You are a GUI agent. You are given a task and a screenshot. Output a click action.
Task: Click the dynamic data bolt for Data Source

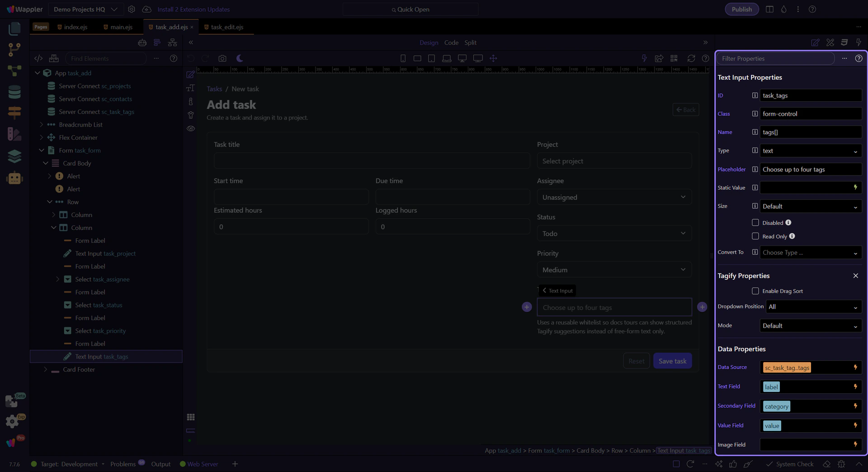coord(855,368)
